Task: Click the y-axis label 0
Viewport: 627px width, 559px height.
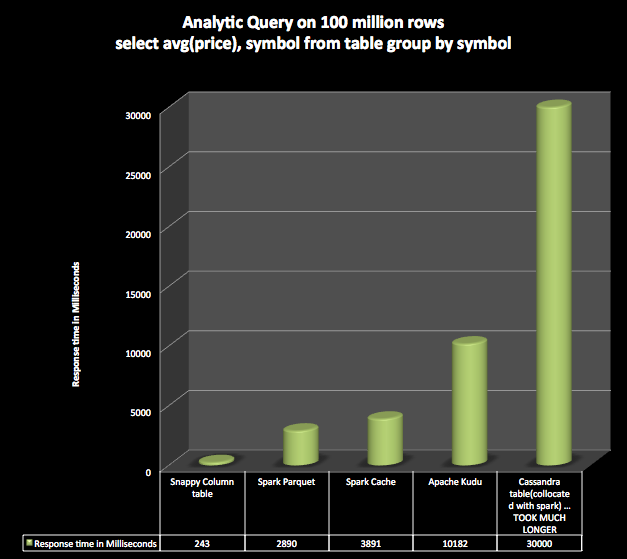Action: click(x=148, y=473)
